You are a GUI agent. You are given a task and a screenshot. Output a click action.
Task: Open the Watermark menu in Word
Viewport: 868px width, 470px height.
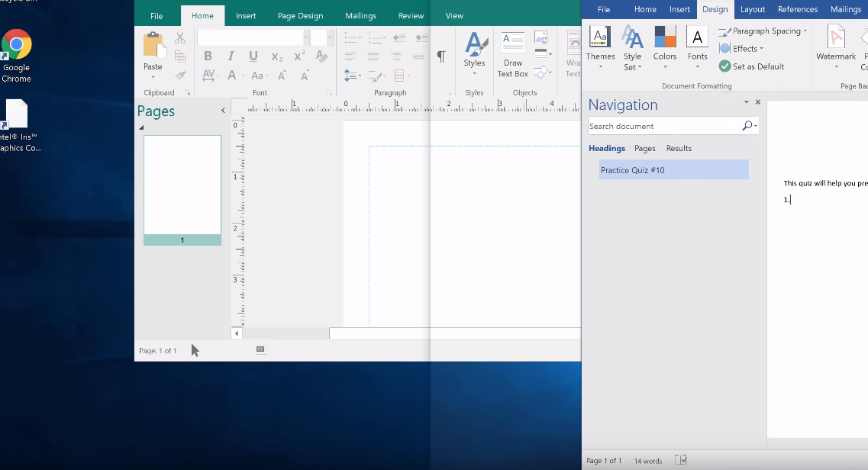[836, 48]
